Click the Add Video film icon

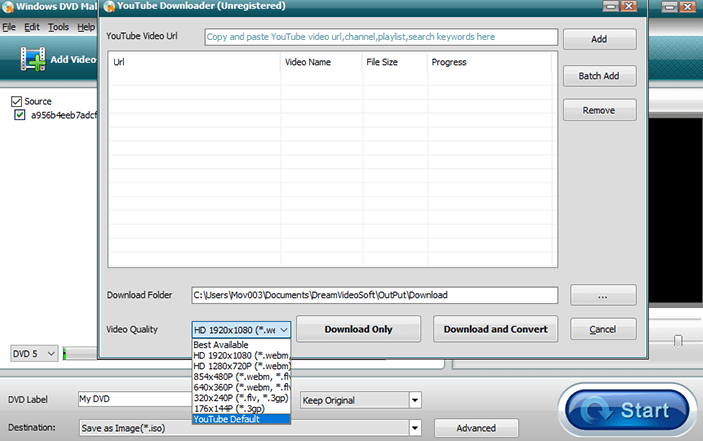coord(33,59)
